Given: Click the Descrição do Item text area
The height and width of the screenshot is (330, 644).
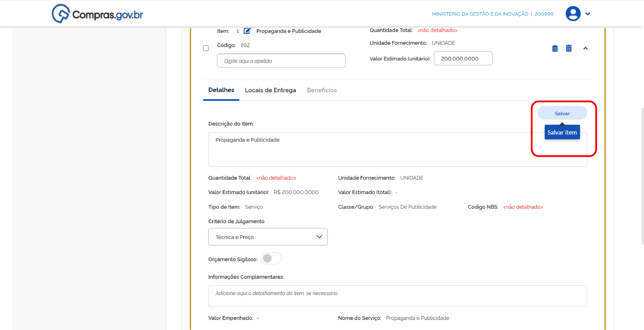Looking at the screenshot, I should click(x=397, y=149).
